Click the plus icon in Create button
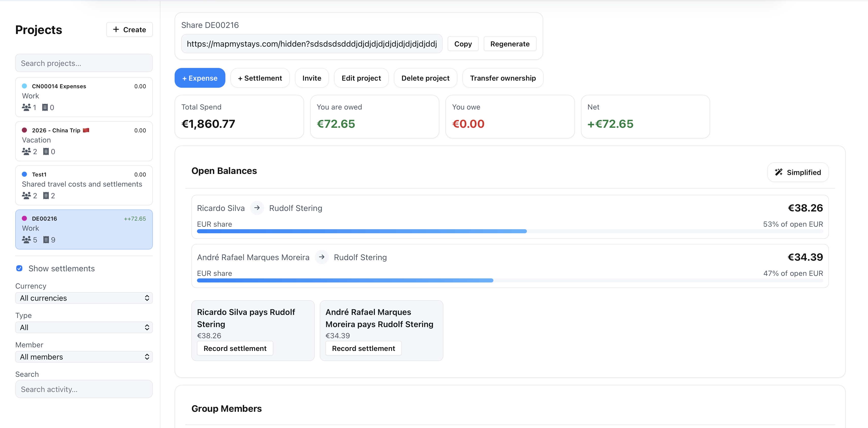868x428 pixels. [116, 29]
